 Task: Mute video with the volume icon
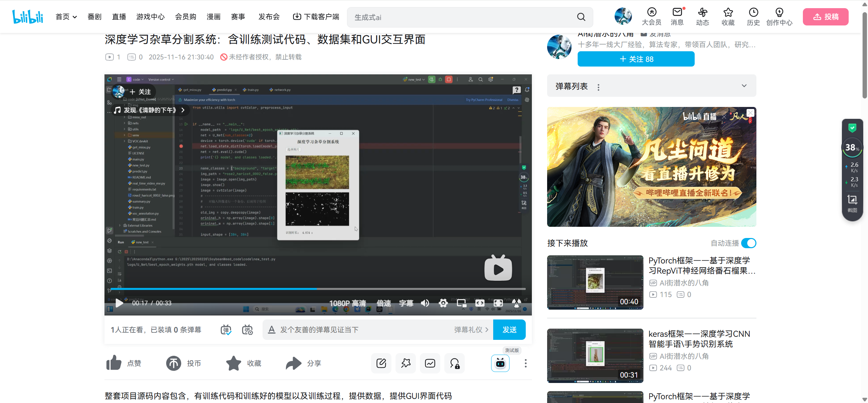(x=425, y=303)
